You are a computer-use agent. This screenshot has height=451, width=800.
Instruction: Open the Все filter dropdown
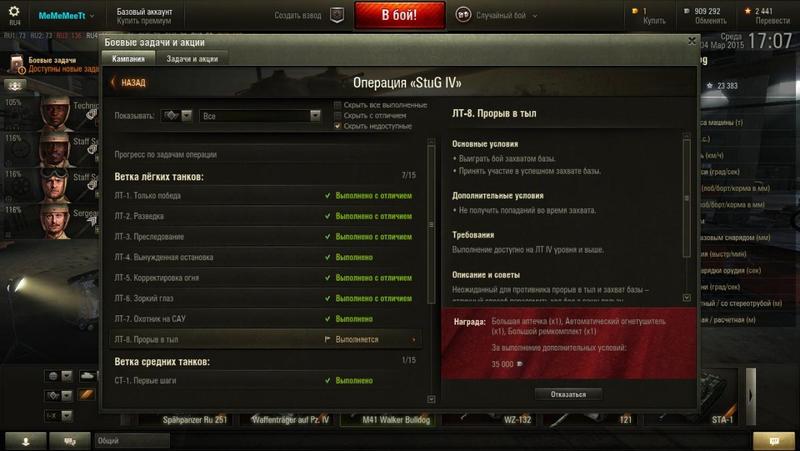click(x=260, y=116)
